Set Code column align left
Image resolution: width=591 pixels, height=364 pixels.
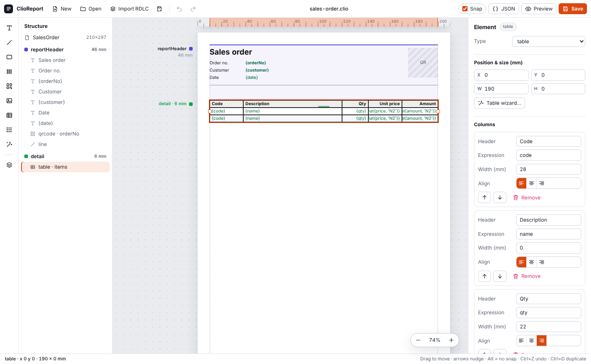pos(521,184)
